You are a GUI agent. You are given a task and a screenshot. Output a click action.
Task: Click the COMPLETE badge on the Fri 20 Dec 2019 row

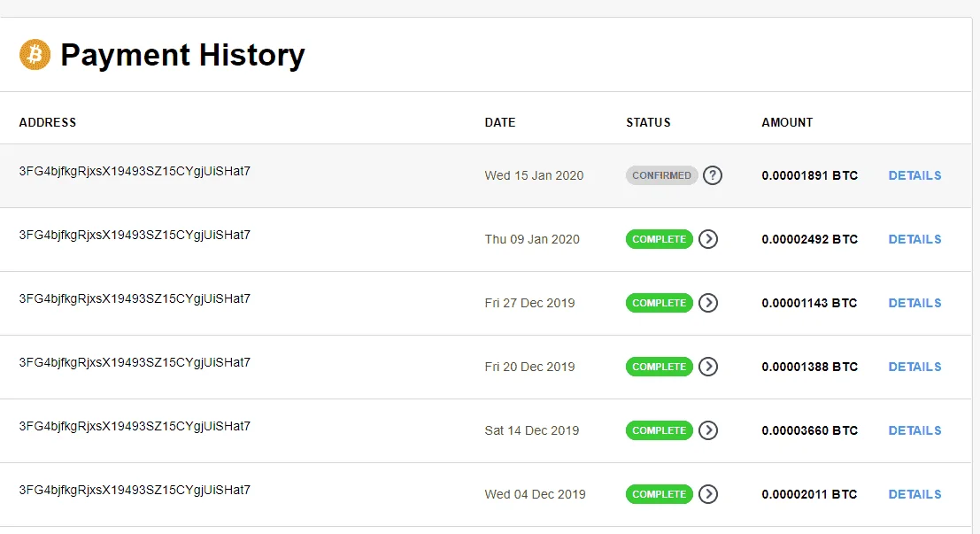[x=659, y=367]
